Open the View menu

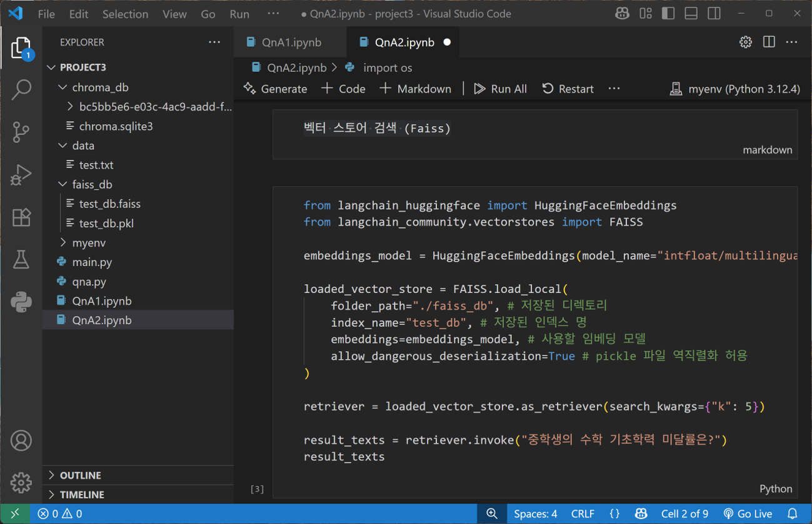click(x=174, y=14)
